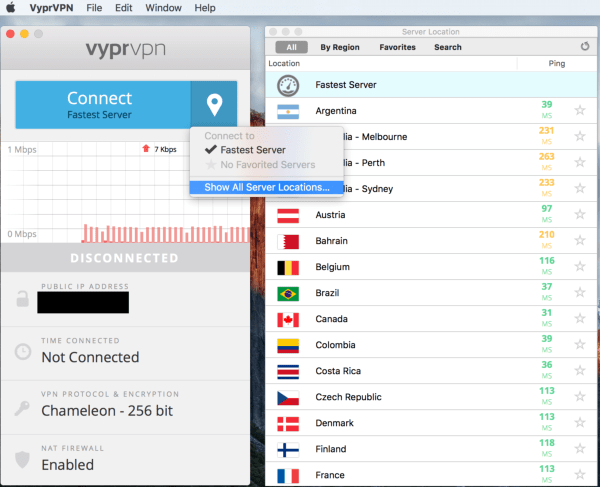Select the Australia - Perth server row
The image size is (600, 487).
pos(431,163)
